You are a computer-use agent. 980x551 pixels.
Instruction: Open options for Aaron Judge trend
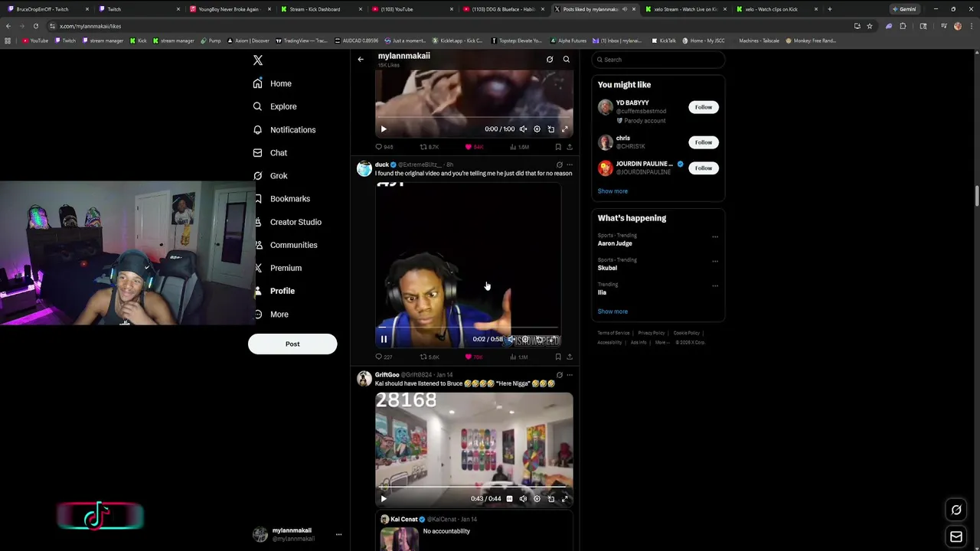tap(715, 236)
